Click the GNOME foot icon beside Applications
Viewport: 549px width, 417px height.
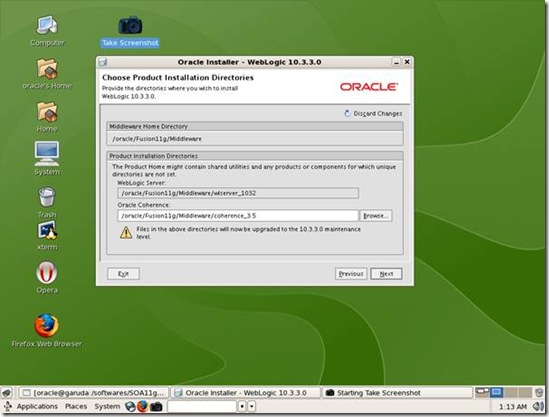pyautogui.click(x=8, y=406)
